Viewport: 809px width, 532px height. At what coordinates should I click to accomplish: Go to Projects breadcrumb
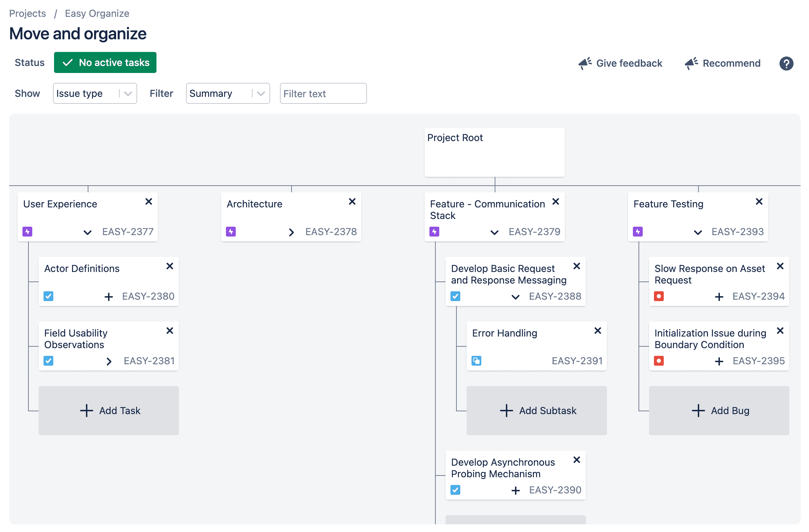(27, 13)
